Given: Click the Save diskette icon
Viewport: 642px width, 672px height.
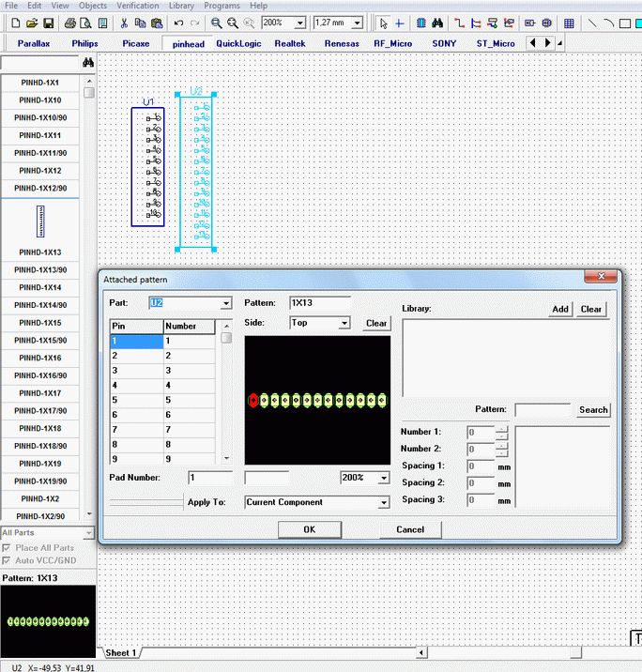Looking at the screenshot, I should pyautogui.click(x=49, y=23).
